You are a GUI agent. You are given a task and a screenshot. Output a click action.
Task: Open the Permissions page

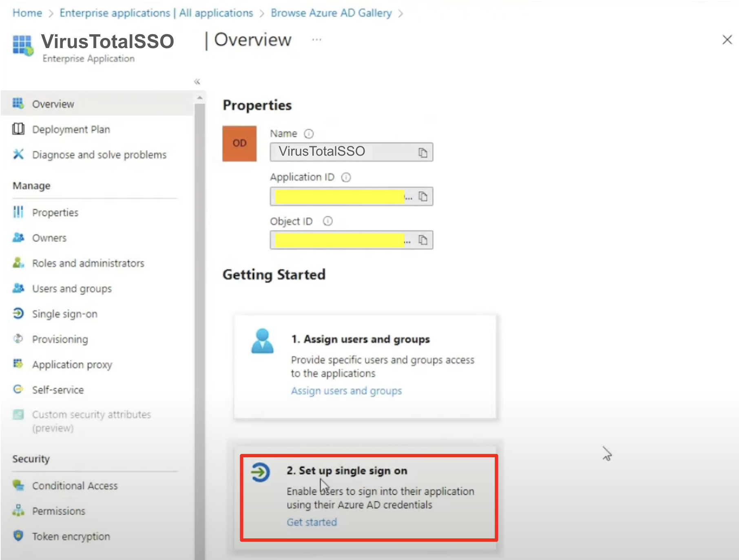click(59, 511)
